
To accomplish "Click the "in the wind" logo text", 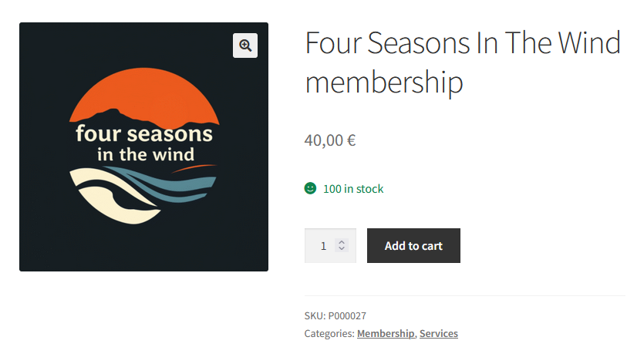I will point(146,154).
